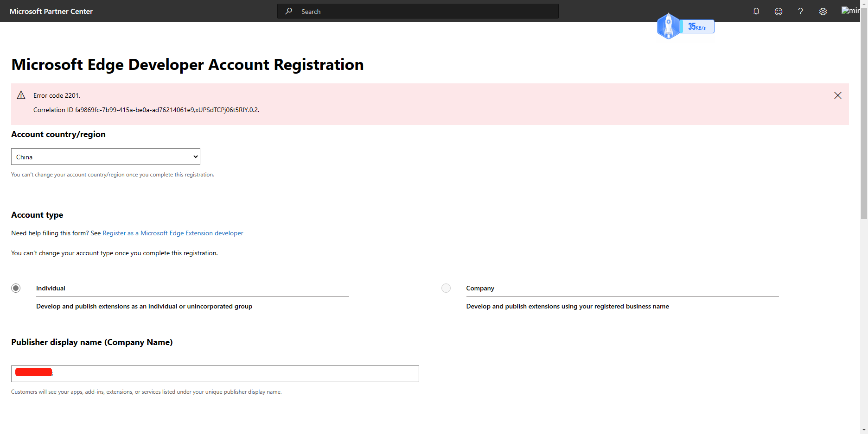The image size is (868, 434).
Task: Select the Individual account type radio
Action: coord(16,288)
